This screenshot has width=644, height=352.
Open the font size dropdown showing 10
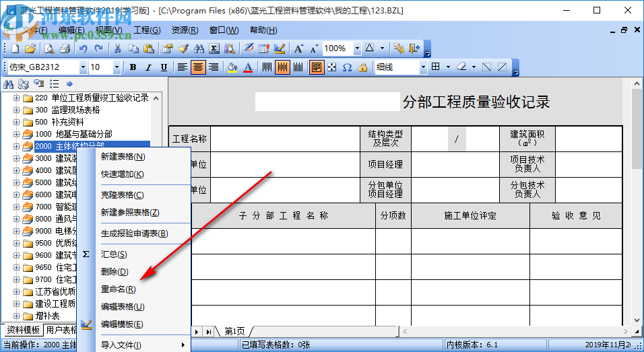pyautogui.click(x=117, y=67)
